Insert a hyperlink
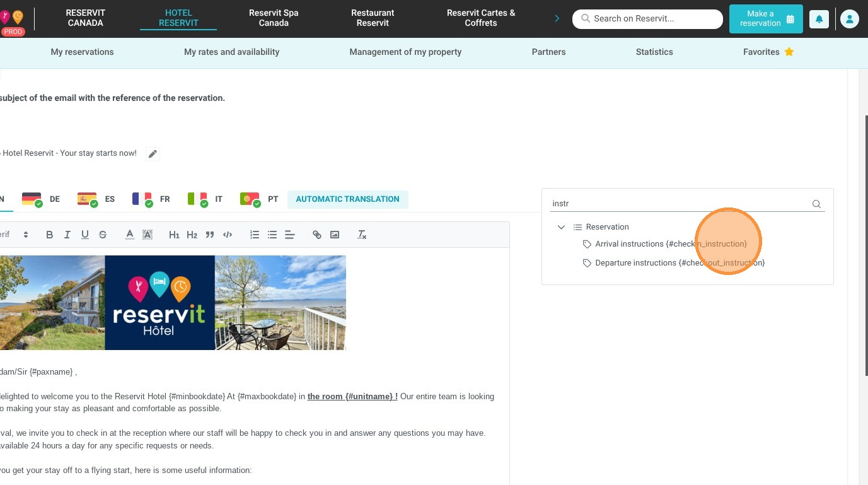This screenshot has height=485, width=868. [x=317, y=235]
